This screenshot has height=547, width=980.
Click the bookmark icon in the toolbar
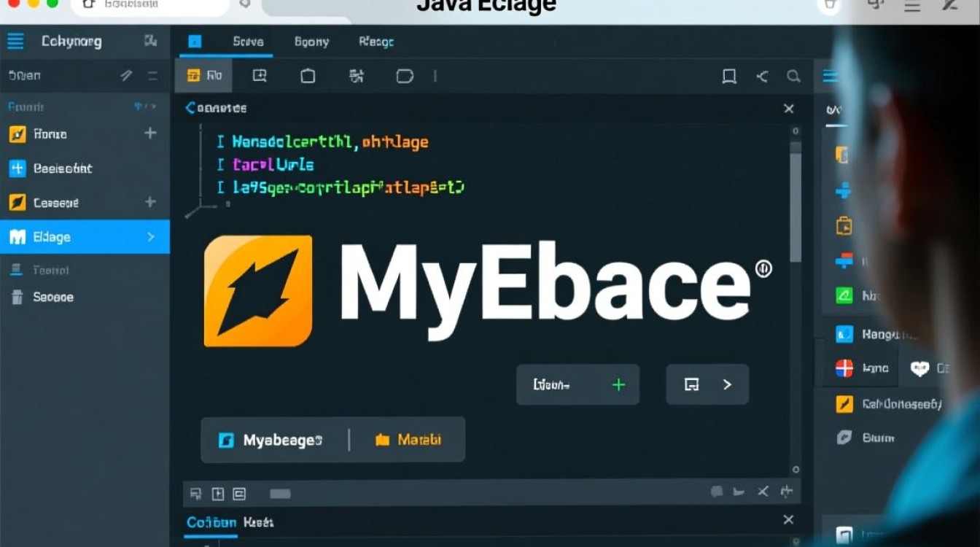[729, 76]
